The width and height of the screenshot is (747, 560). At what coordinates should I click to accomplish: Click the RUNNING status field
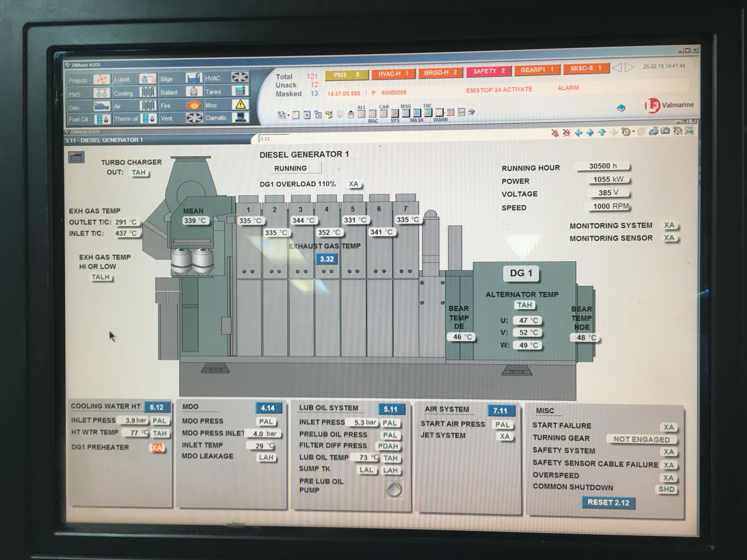coord(296,168)
